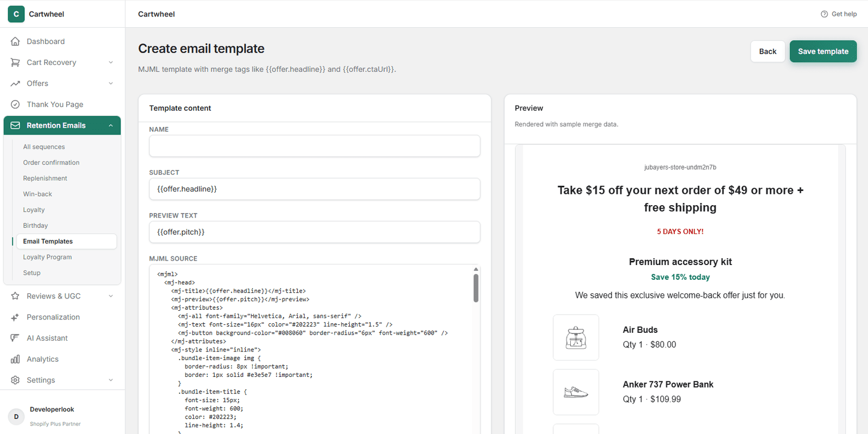Screen dimensions: 868x434
Task: Click the AI Assistant icon
Action: [x=15, y=338]
